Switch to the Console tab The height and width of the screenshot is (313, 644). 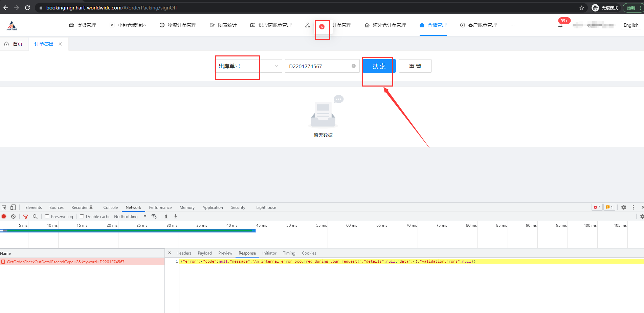tap(110, 208)
